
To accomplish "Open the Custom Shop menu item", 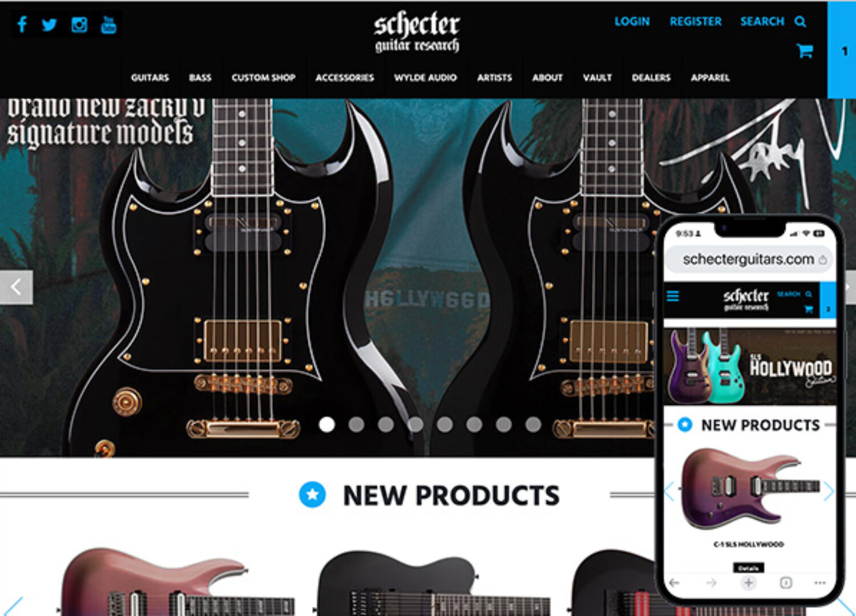I will pyautogui.click(x=264, y=78).
